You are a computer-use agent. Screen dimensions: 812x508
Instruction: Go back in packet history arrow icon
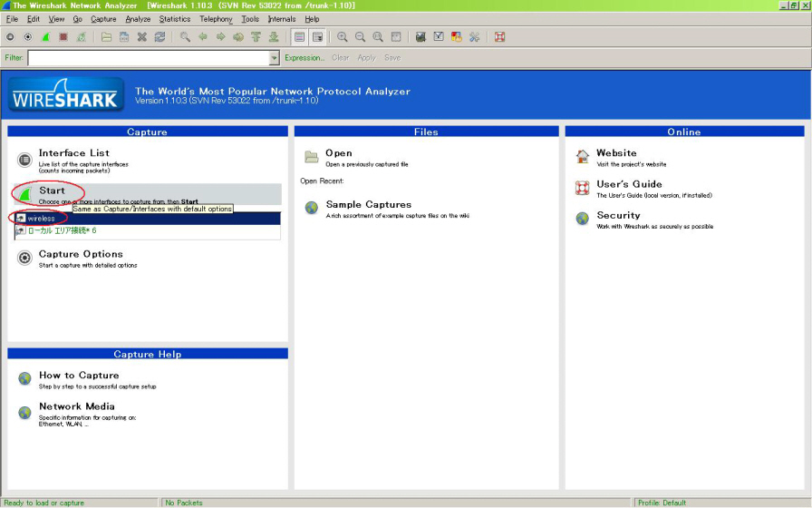click(x=202, y=37)
